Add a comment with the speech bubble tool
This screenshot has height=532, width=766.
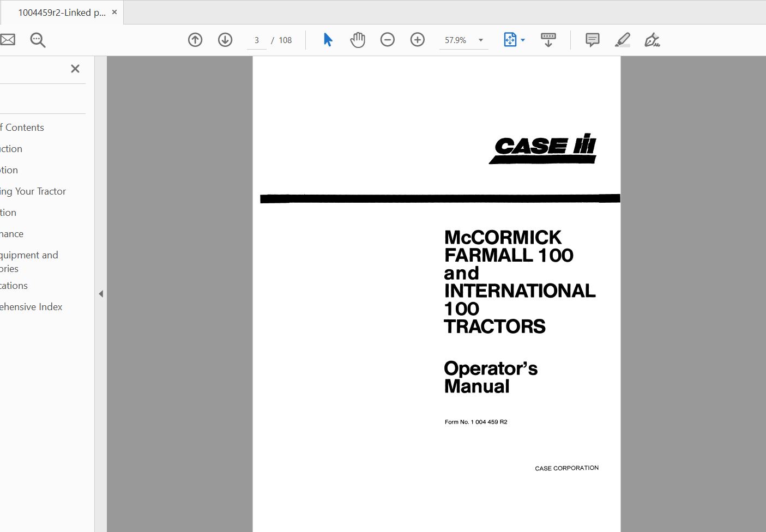click(x=593, y=40)
